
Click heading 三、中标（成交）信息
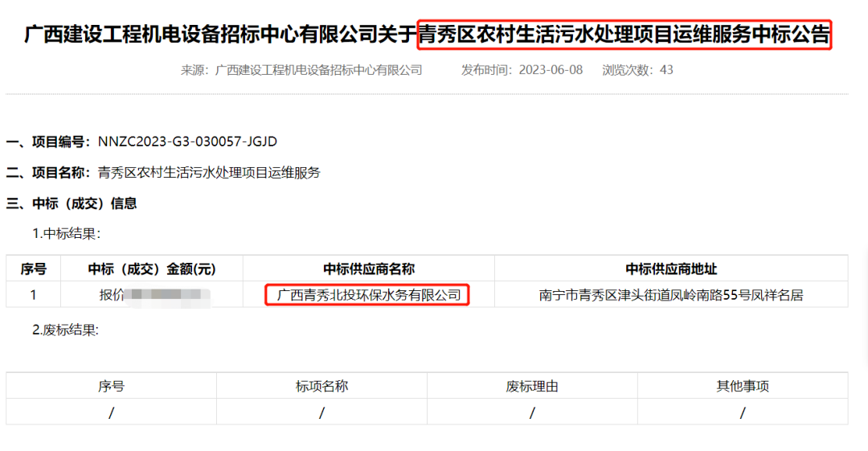[x=72, y=204]
